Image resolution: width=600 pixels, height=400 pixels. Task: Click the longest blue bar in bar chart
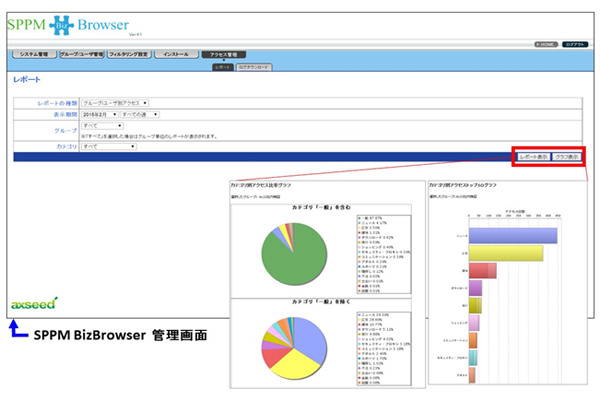click(512, 235)
